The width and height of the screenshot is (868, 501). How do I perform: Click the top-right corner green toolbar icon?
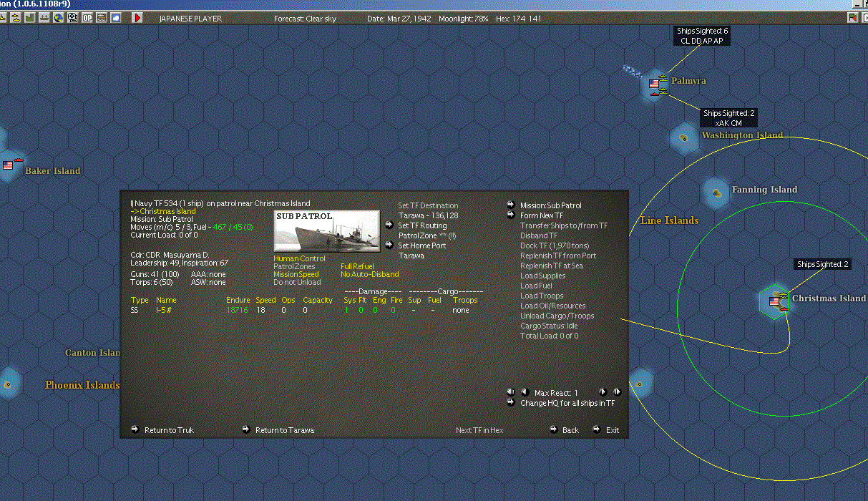[x=853, y=18]
